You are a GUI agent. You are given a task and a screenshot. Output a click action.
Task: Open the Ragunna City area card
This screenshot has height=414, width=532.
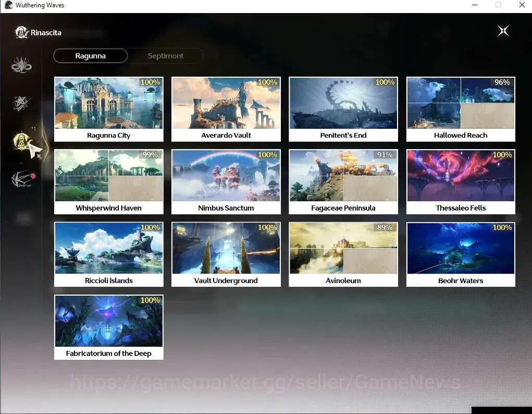tap(108, 109)
